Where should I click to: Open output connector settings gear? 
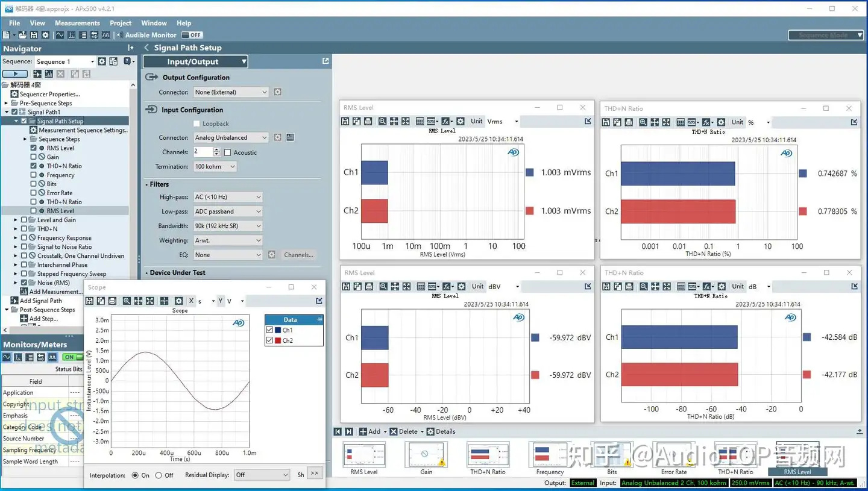[x=278, y=92]
